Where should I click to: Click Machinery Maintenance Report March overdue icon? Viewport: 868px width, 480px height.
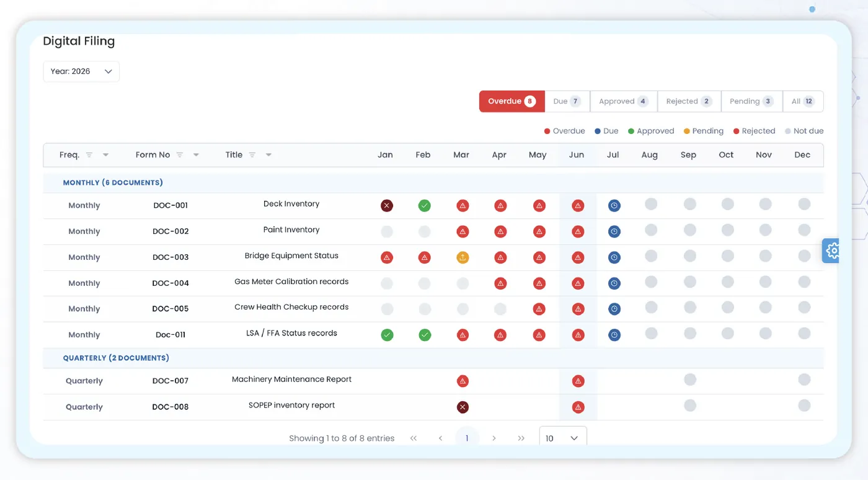(x=463, y=381)
